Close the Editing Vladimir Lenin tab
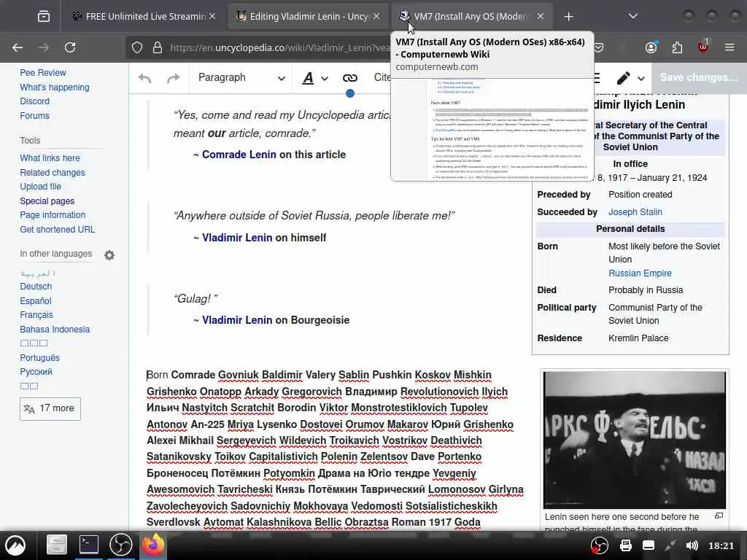The image size is (747, 560). 376,17
